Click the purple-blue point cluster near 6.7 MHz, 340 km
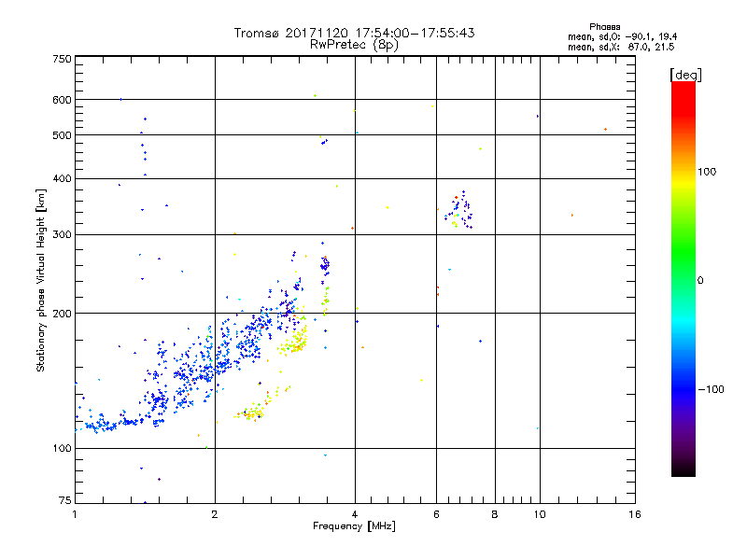Screen dimensions: 747x560 458,209
